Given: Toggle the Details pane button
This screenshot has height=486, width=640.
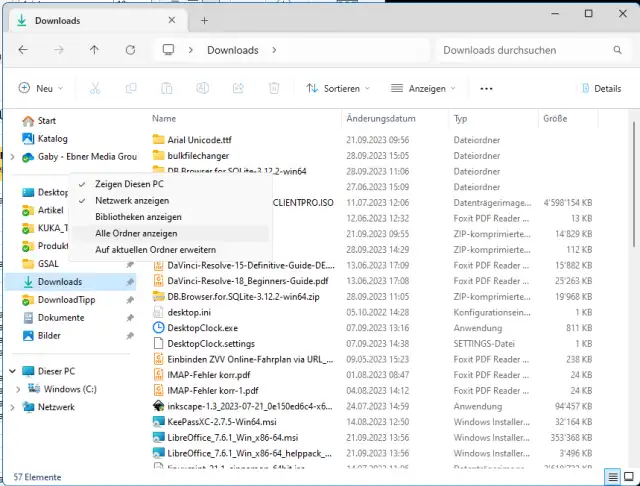Looking at the screenshot, I should pos(599,88).
